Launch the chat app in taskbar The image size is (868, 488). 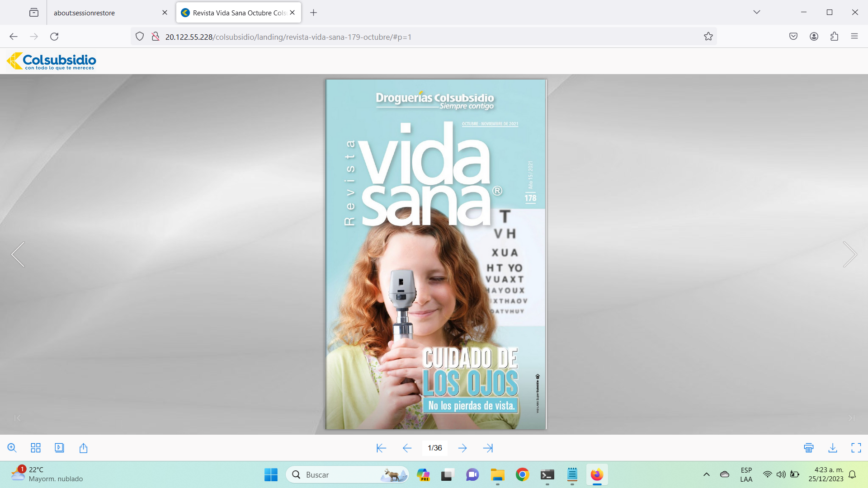click(472, 475)
